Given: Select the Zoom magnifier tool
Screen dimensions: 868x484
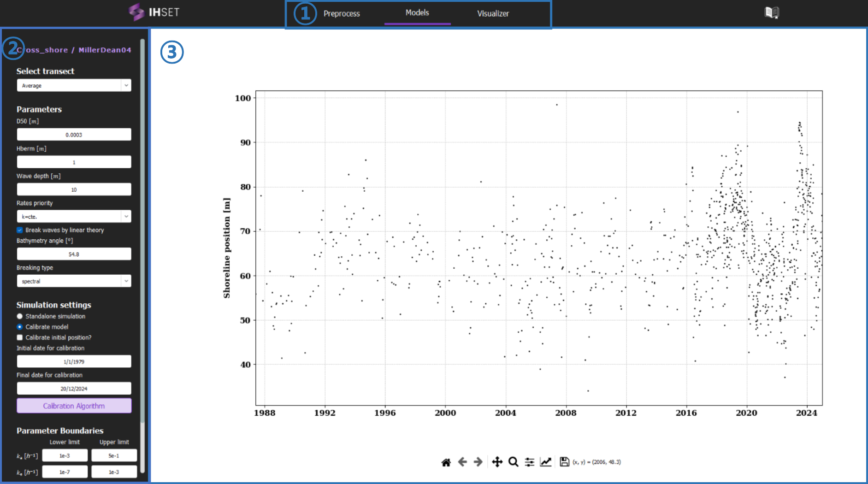Looking at the screenshot, I should pyautogui.click(x=513, y=462).
